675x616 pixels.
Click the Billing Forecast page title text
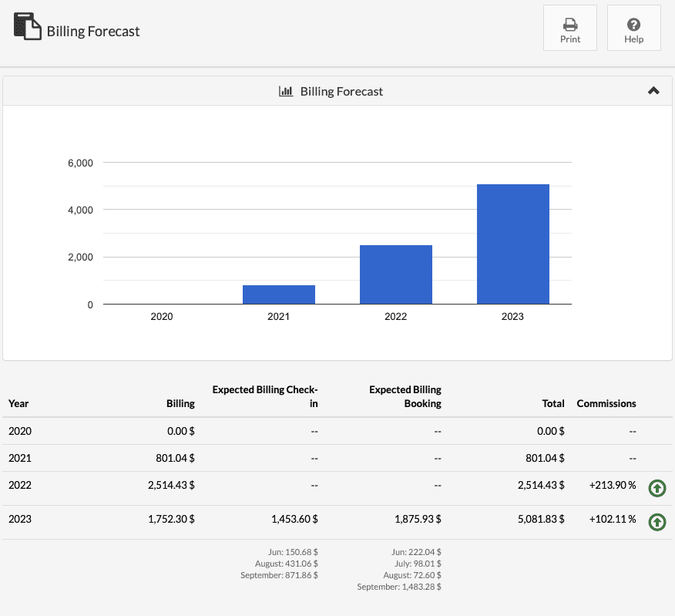tap(93, 31)
